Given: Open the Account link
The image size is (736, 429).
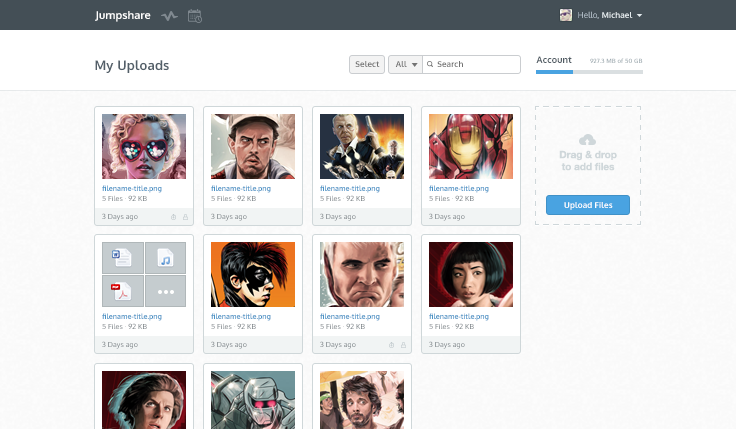Looking at the screenshot, I should click(554, 60).
